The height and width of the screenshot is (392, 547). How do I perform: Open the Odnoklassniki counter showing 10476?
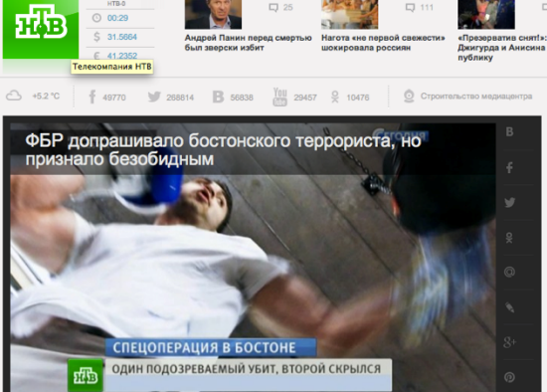[x=350, y=98]
